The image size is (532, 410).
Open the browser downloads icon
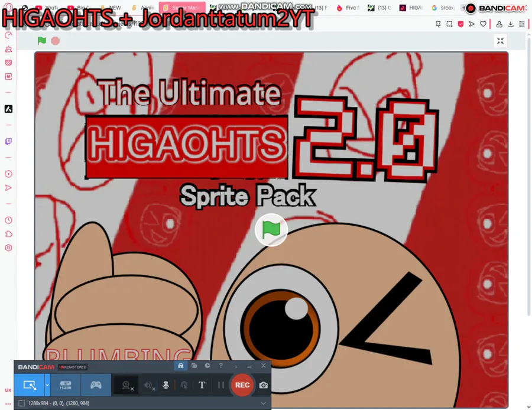[510, 24]
